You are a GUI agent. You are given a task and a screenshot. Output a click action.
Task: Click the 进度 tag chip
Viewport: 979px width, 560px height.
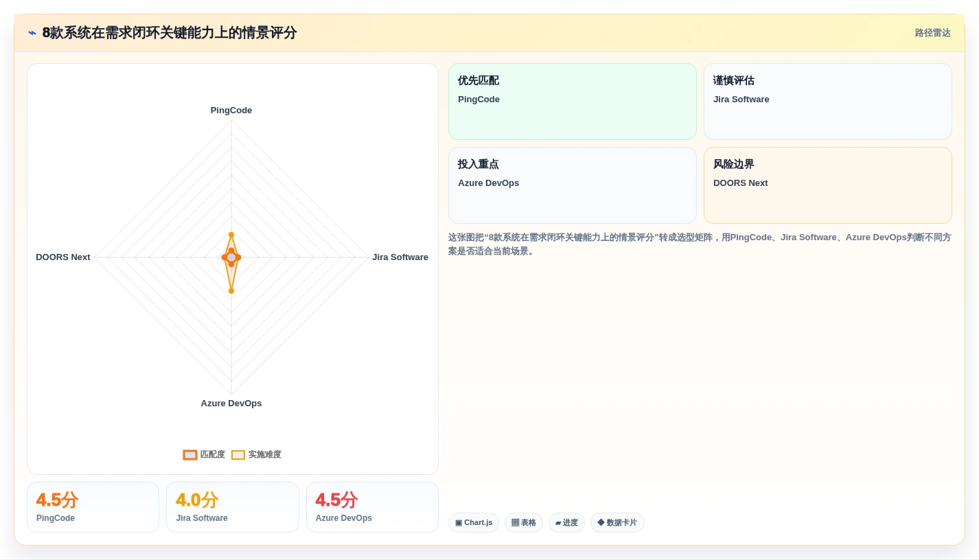click(566, 523)
